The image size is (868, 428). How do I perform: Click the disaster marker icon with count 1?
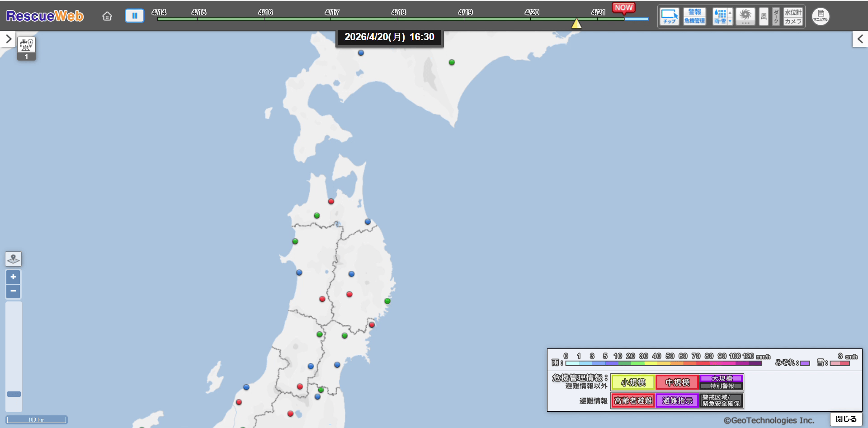click(26, 48)
